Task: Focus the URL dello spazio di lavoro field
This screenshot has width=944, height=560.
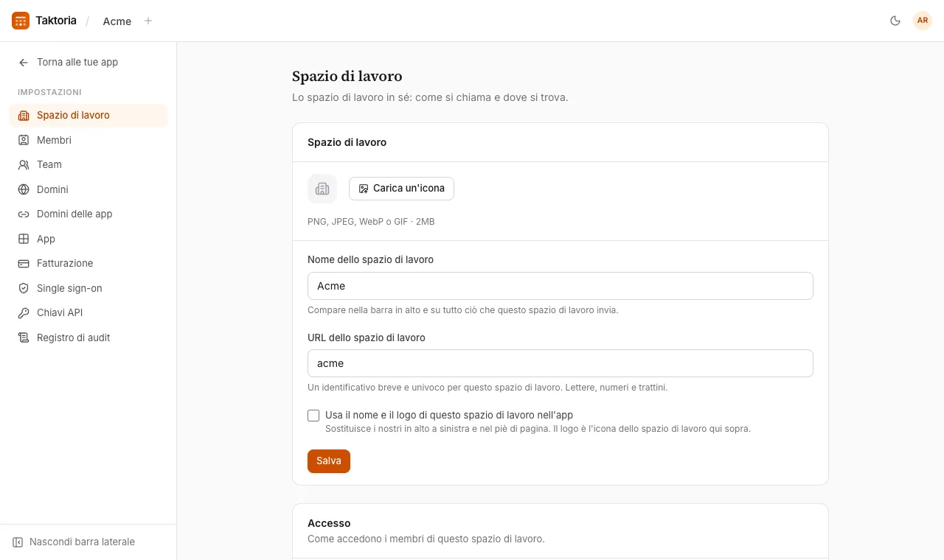Action: coord(560,363)
